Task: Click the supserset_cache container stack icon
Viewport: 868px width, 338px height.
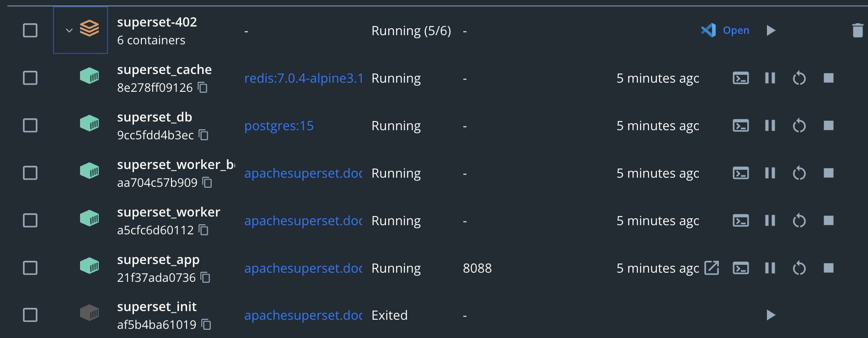Action: tap(90, 76)
